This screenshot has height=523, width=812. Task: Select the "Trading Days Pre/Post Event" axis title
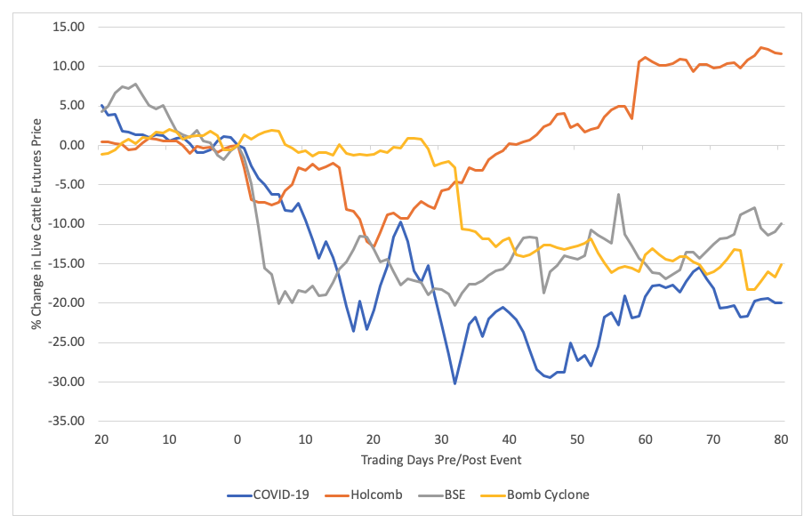[x=441, y=460]
